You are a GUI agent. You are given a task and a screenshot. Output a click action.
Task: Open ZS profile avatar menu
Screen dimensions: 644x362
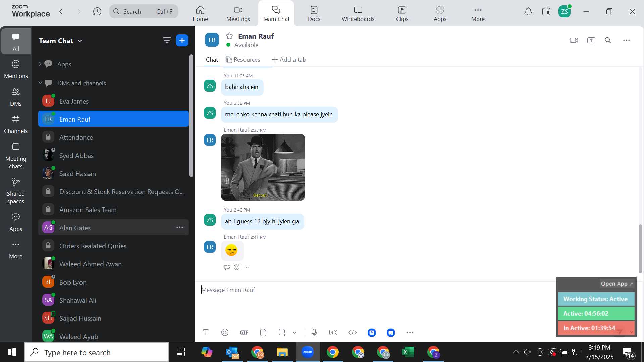coord(565,12)
